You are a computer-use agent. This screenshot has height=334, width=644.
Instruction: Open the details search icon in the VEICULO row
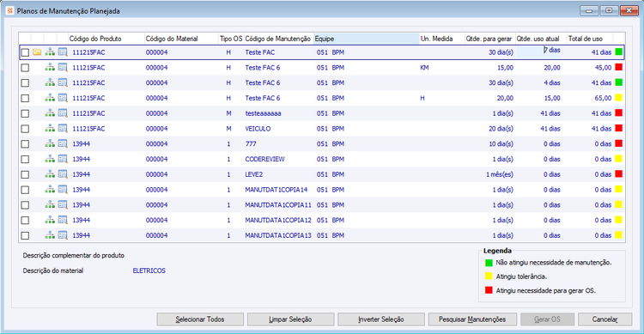63,128
